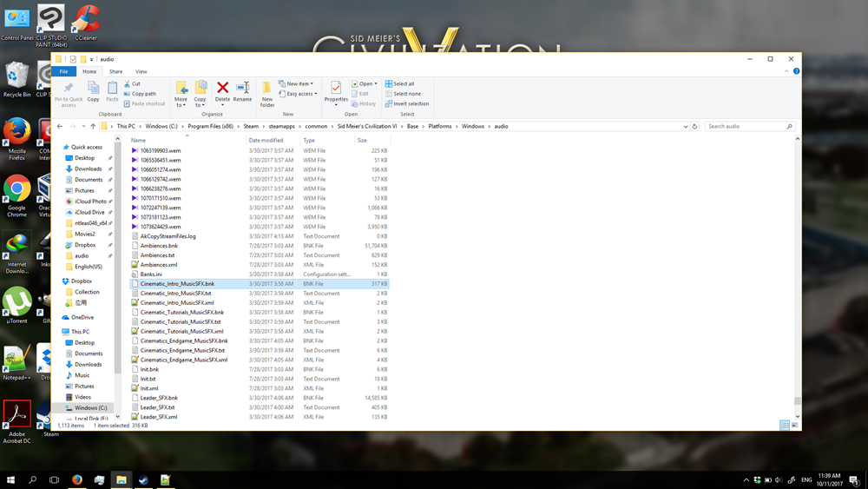Click Cut in the Clipboard group
The image size is (868, 489).
pyautogui.click(x=132, y=83)
